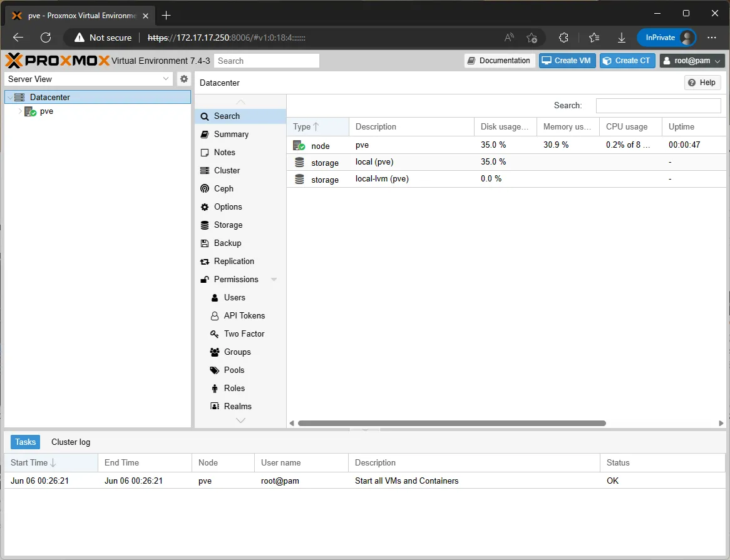
Task: Select the 'Start all VMs and Containers' task
Action: click(x=364, y=481)
